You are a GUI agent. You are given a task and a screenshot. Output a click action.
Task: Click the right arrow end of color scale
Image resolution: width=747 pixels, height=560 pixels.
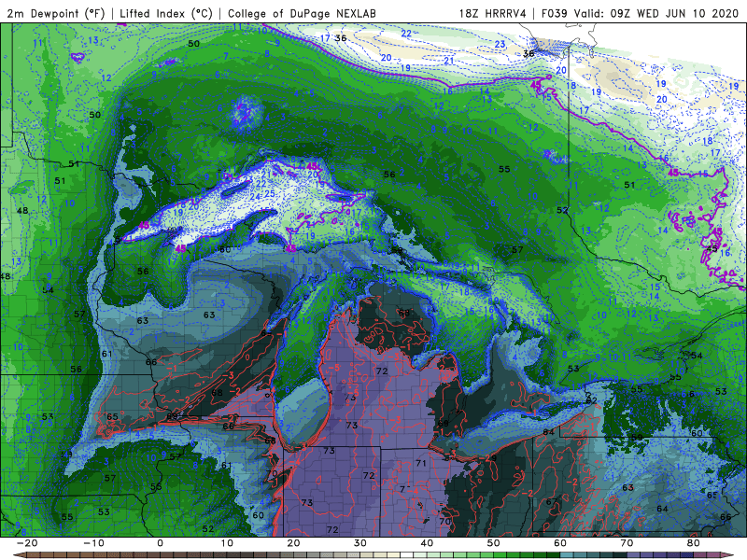click(728, 555)
